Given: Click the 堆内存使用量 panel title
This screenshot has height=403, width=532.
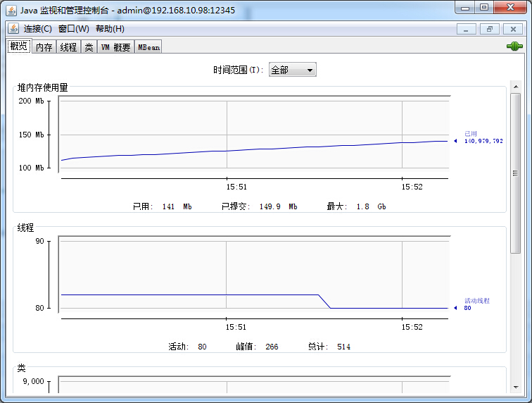Looking at the screenshot, I should click(x=43, y=87).
